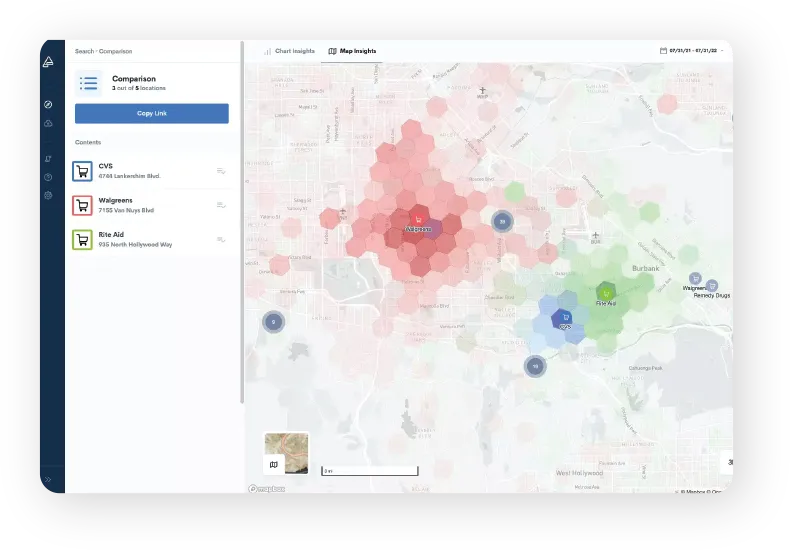This screenshot has width=790, height=550.
Task: Click the West Hollywood map label
Action: click(x=579, y=473)
